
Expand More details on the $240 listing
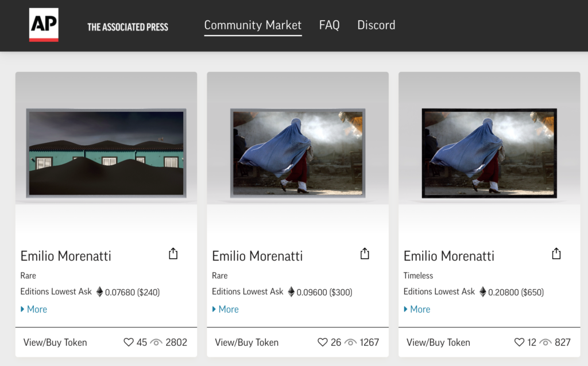click(x=34, y=309)
